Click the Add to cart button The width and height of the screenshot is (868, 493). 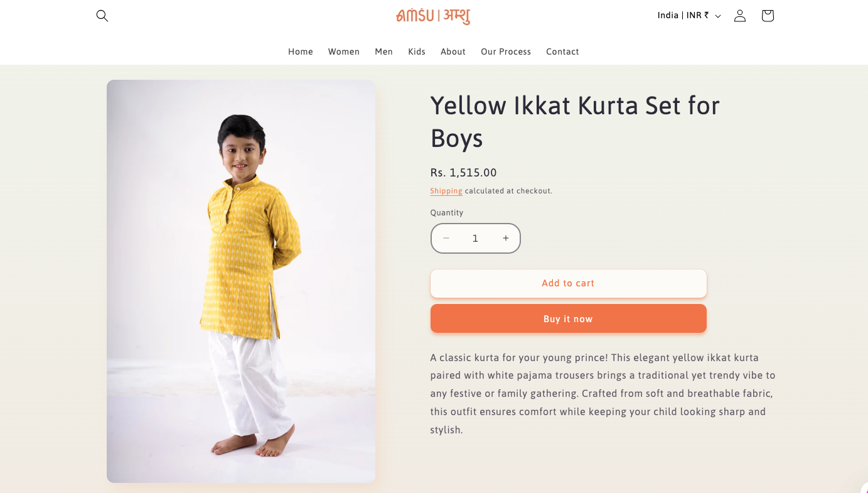tap(569, 283)
